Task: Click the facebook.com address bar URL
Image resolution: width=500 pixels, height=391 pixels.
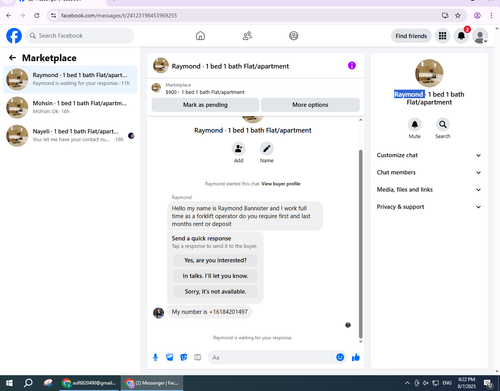Action: pos(119,15)
